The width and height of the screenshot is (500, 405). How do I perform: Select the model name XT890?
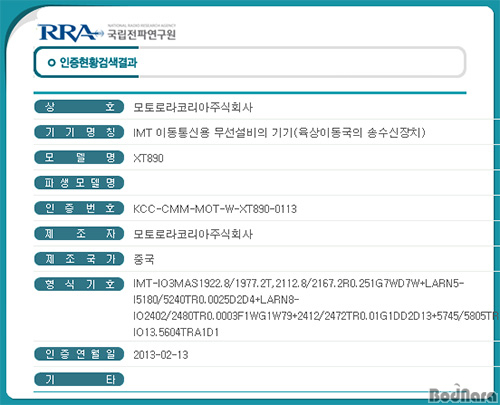pyautogui.click(x=148, y=158)
